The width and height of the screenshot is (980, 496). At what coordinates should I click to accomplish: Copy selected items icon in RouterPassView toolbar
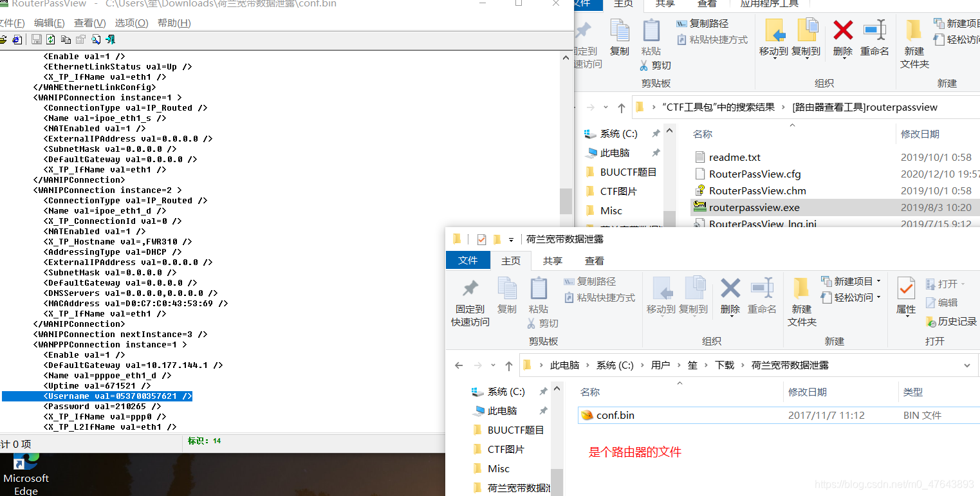66,39
